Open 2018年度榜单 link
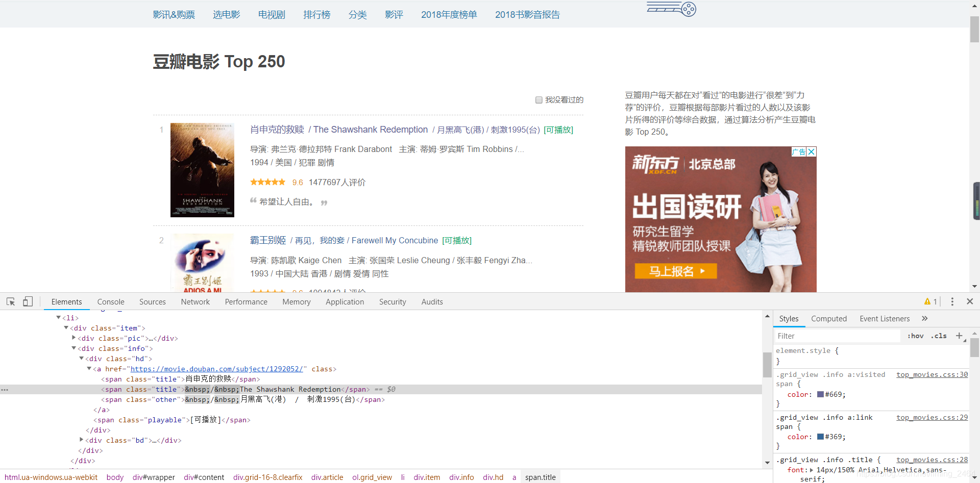 [449, 15]
